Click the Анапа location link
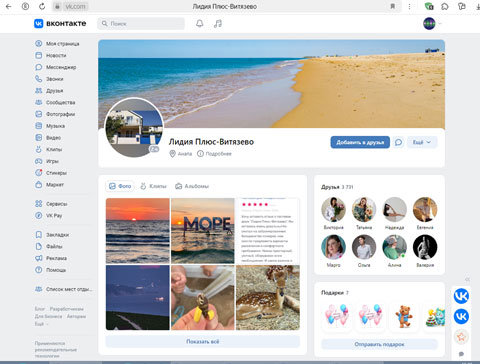Screen dimensions: 480x364 coord(181,154)
